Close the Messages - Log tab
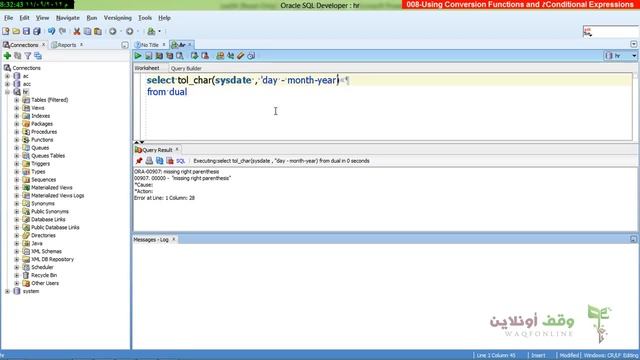This screenshot has width=640, height=360. (x=173, y=239)
